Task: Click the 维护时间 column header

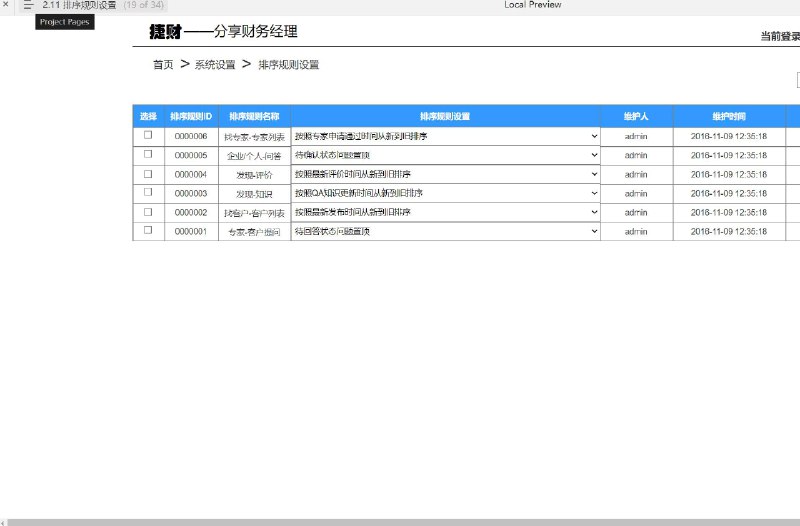Action: [x=729, y=116]
